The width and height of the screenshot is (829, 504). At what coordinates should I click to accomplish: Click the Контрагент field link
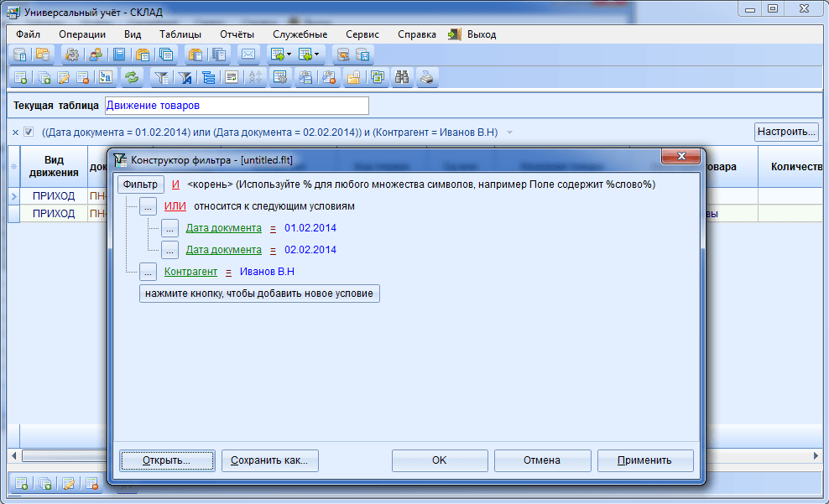click(190, 272)
